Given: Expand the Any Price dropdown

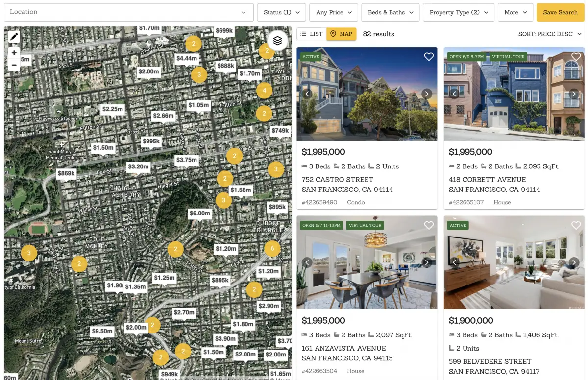Looking at the screenshot, I should click(x=333, y=12).
